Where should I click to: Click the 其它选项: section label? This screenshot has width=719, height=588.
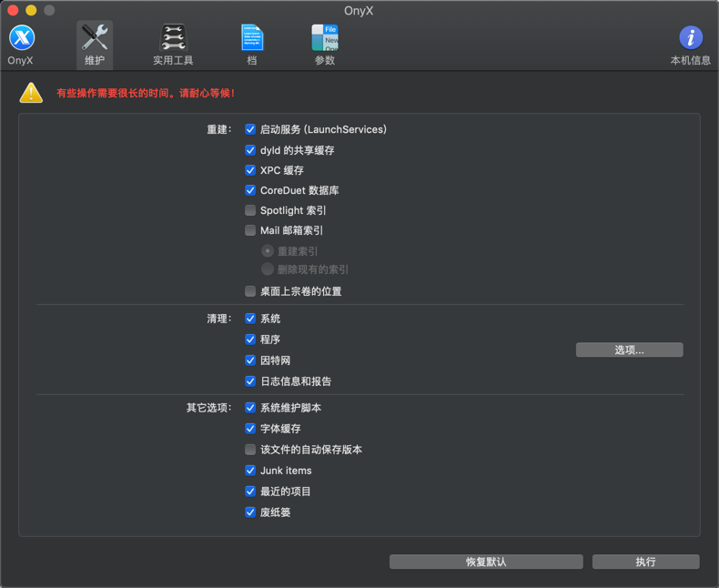(x=208, y=408)
